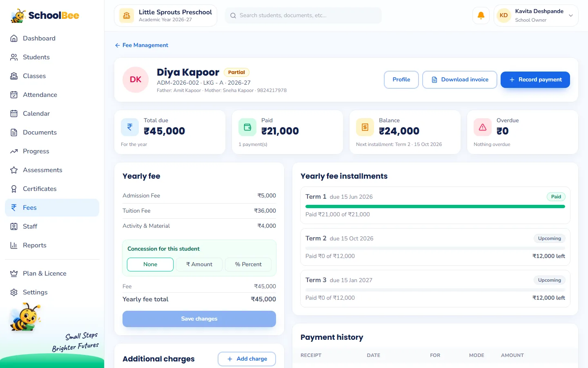Open Little Sprouts Preschool school selector
Screen dimensions: 588x368
pos(165,16)
